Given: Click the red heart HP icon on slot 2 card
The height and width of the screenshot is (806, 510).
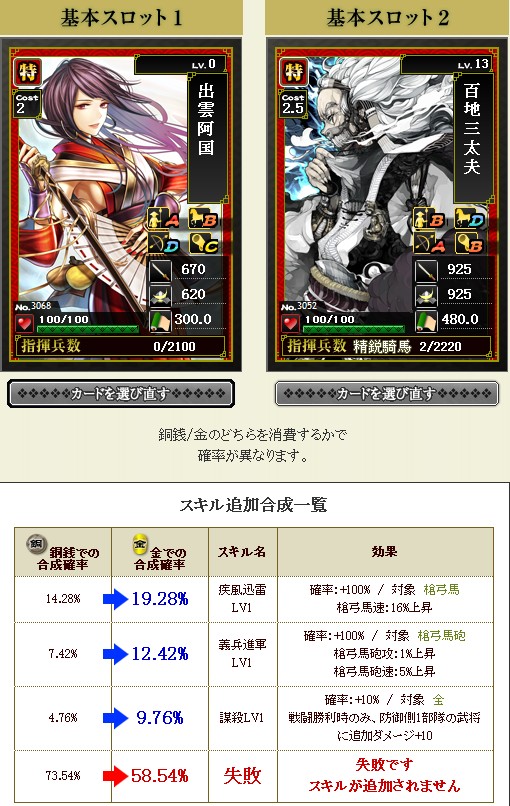Looking at the screenshot, I should tap(290, 324).
